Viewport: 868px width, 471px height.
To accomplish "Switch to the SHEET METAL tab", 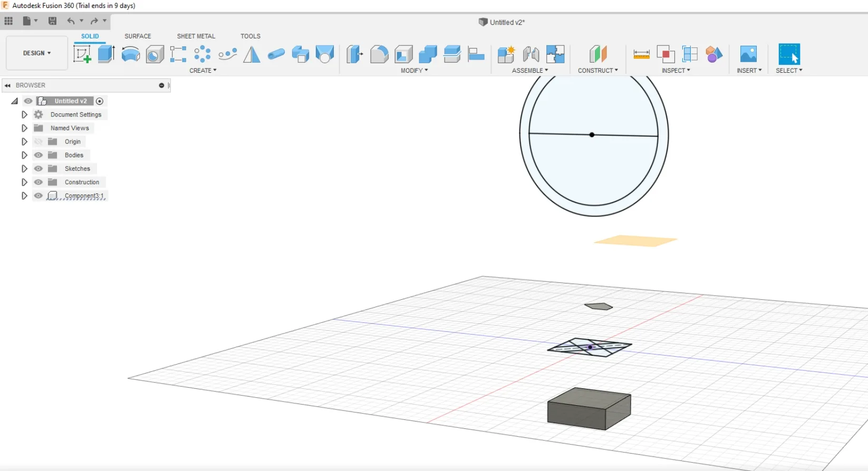I will (x=196, y=36).
